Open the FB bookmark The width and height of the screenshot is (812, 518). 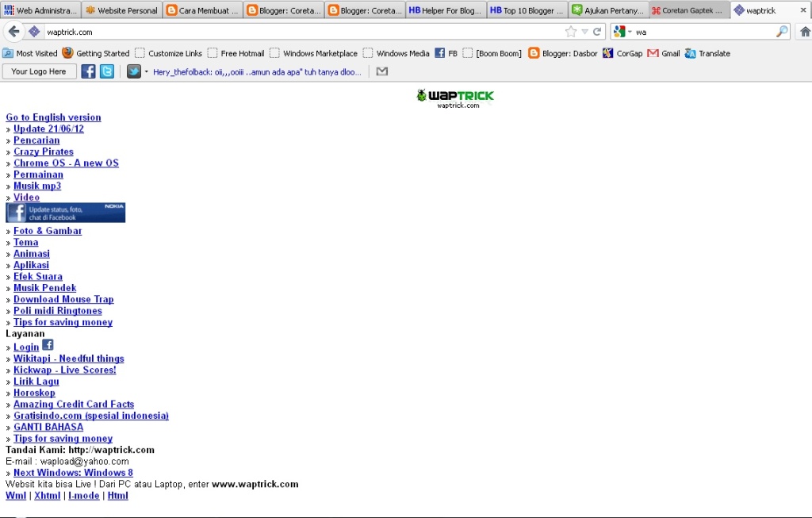(446, 53)
